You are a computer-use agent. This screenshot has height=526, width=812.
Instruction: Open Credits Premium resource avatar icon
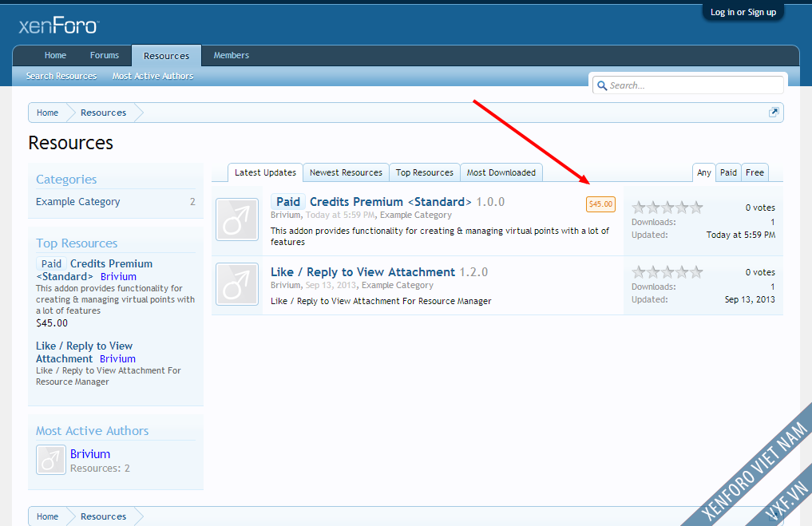(237, 219)
